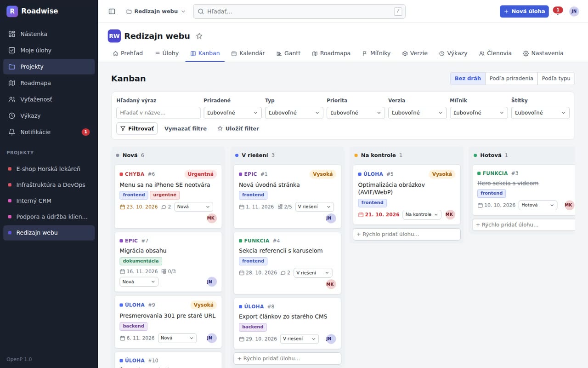The width and height of the screenshot is (588, 368).
Task: Open the E-shop Horská lekáreň project
Action: [49, 169]
